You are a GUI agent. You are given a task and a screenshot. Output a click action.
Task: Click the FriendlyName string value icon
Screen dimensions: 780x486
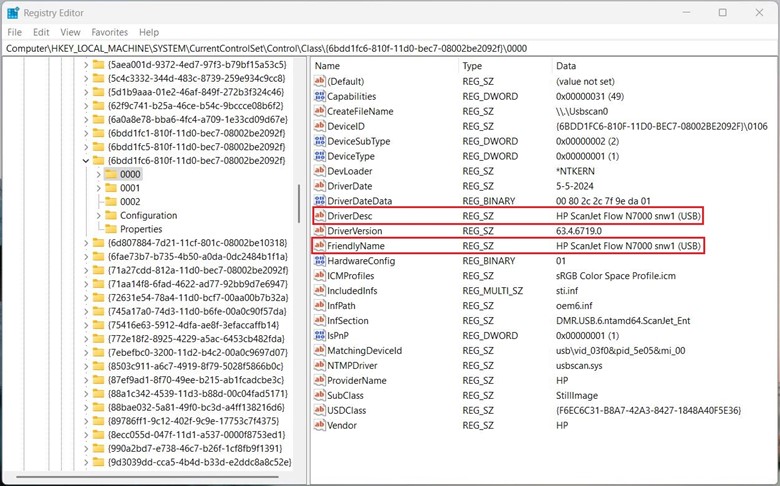pyautogui.click(x=320, y=246)
